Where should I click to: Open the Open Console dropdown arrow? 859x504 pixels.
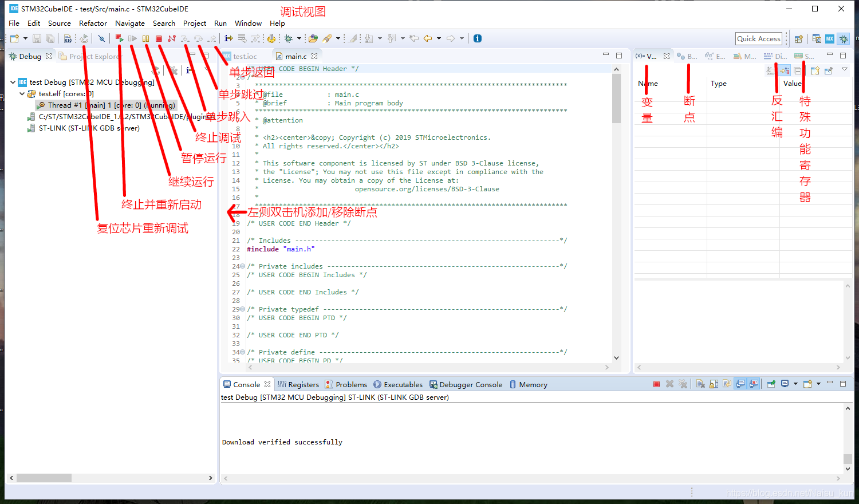[819, 384]
